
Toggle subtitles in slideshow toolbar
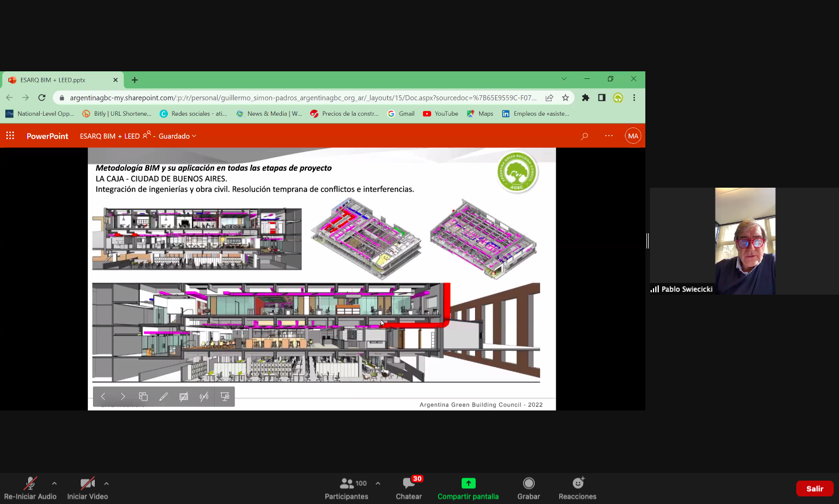tap(184, 396)
